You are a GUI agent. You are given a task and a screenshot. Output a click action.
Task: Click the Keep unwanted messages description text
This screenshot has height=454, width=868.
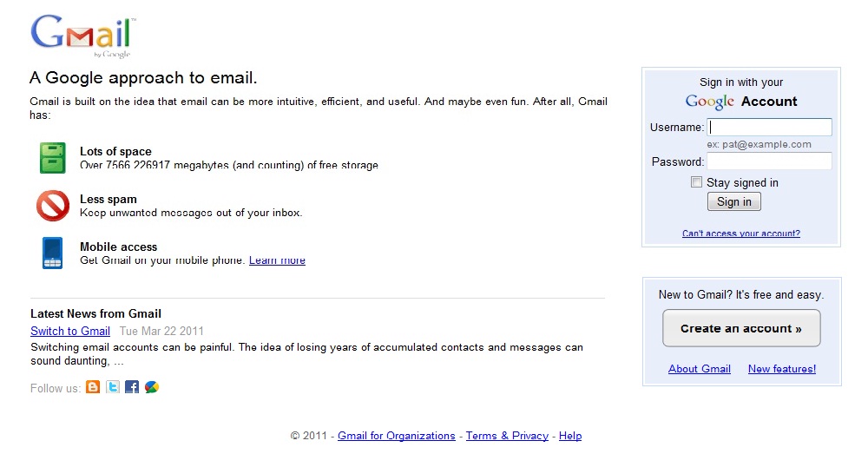191,213
